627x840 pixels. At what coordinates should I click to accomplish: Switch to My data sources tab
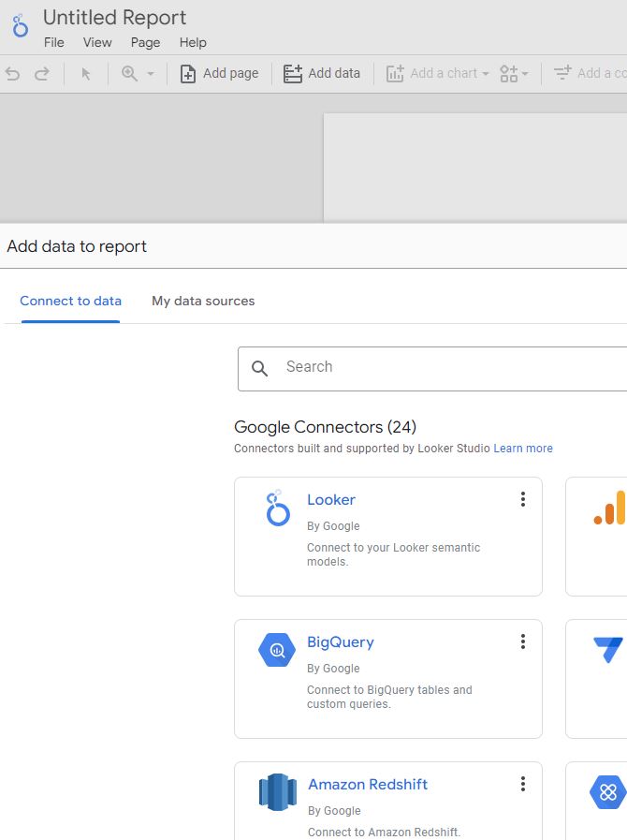coord(203,301)
